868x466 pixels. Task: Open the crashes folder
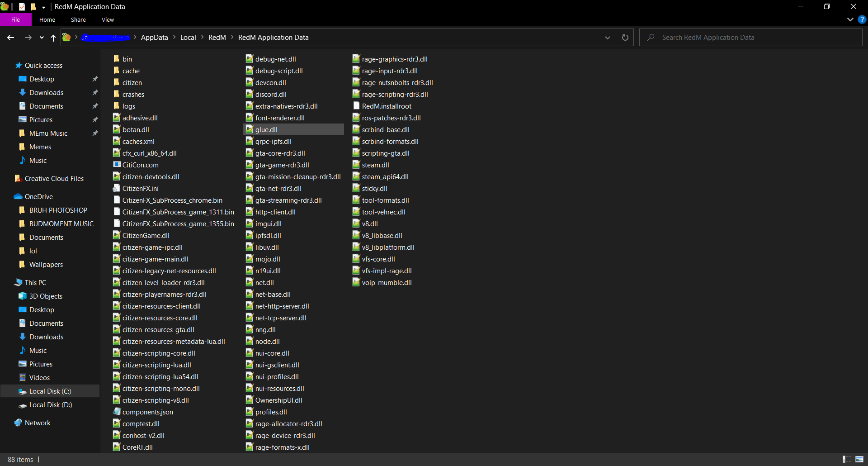pos(133,94)
